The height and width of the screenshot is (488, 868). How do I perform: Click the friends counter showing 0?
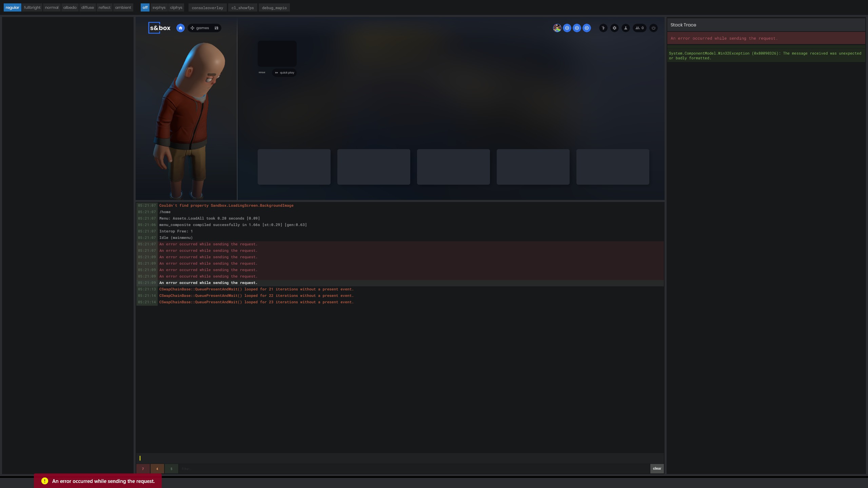[639, 28]
